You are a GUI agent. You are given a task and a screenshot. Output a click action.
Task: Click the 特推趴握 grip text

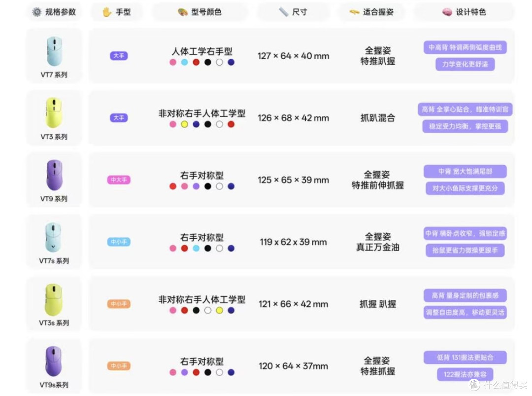378,62
